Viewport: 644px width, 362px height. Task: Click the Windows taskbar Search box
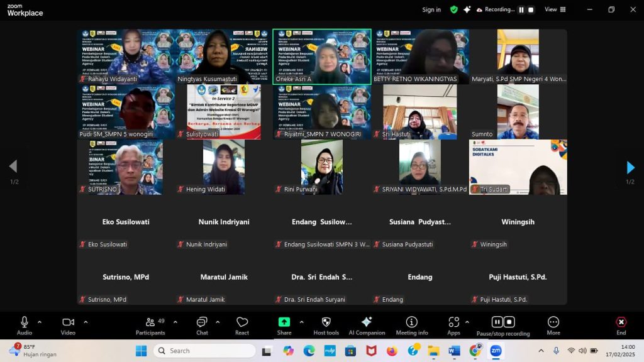[x=204, y=351]
